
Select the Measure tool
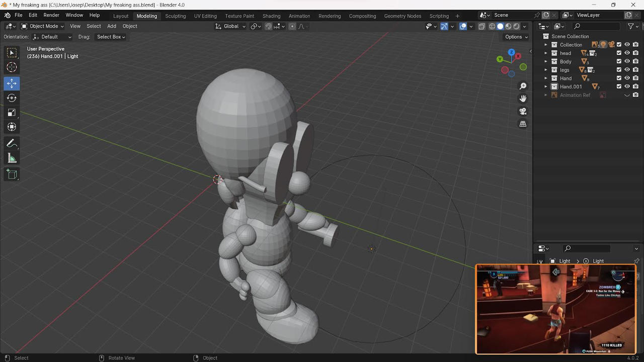(x=12, y=158)
